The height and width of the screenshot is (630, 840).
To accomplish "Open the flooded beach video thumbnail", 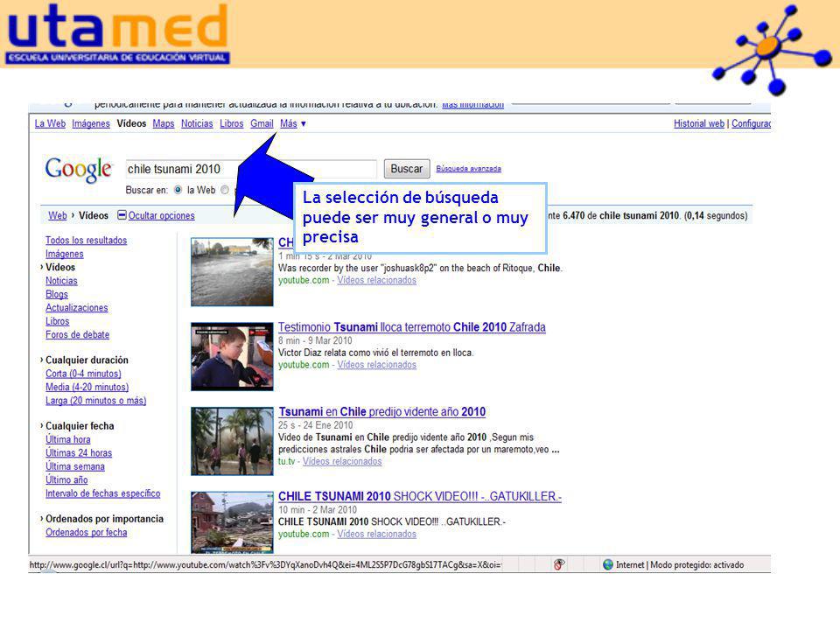I will point(232,272).
